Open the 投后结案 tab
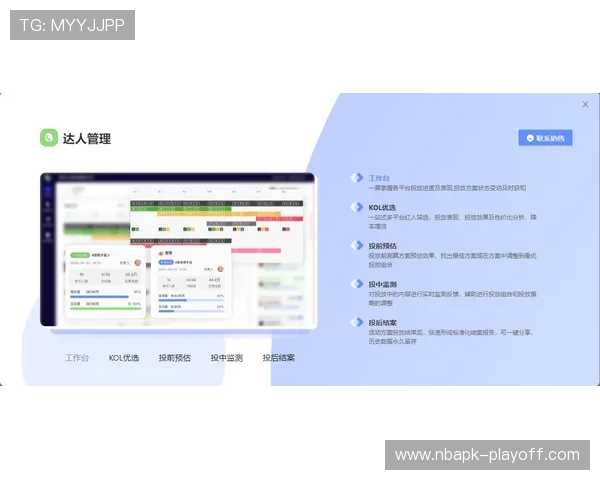600x480 pixels. pos(279,358)
